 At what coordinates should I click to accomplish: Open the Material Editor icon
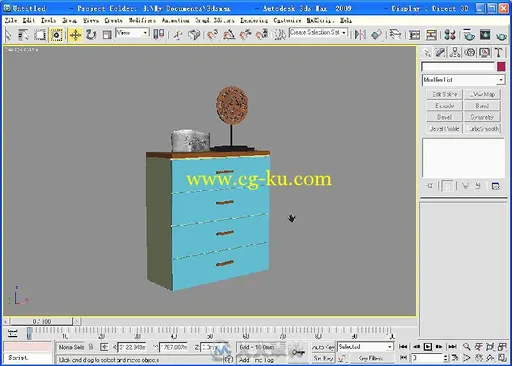click(x=450, y=35)
